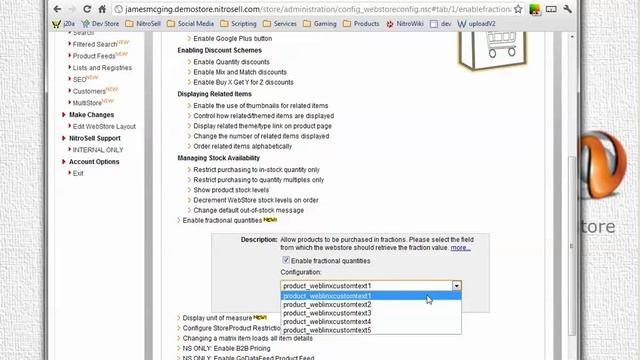Open Enable Quantity discounts setting

pyautogui.click(x=231, y=62)
